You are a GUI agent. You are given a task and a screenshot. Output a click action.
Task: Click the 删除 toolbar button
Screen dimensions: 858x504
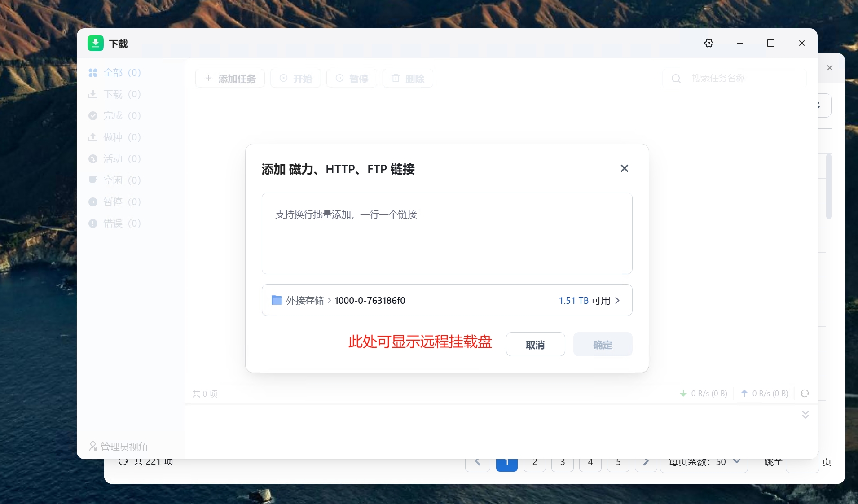pos(408,79)
